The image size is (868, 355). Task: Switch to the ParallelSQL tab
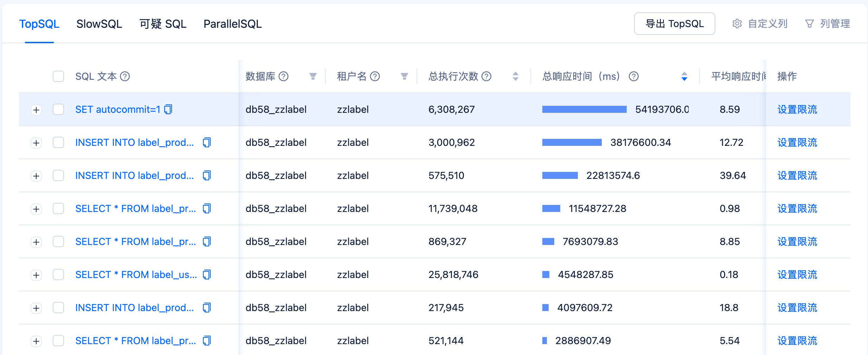click(x=232, y=24)
